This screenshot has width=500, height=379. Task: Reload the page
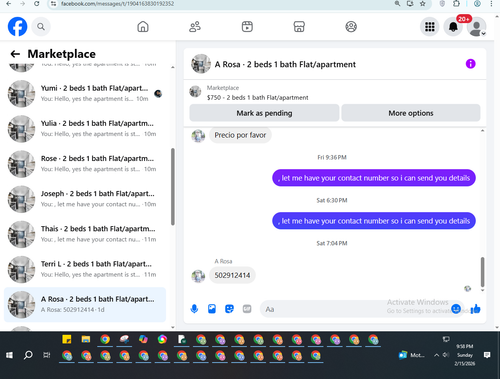coord(37,4)
